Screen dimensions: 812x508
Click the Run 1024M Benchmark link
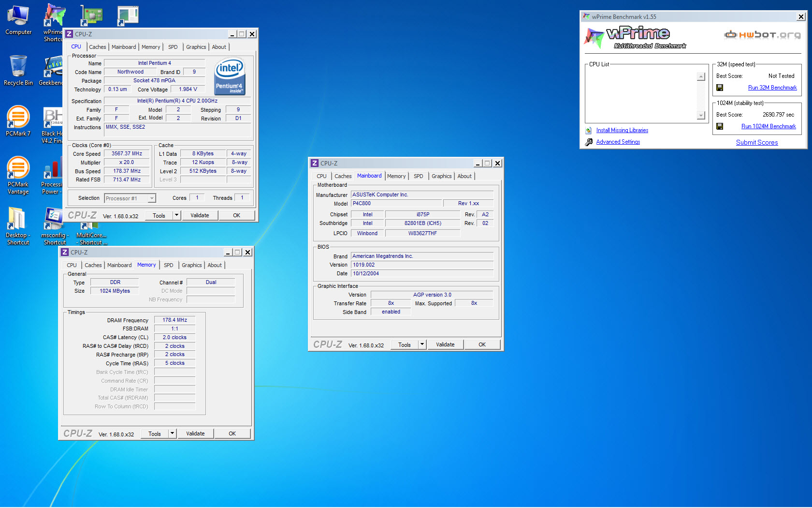pos(768,126)
